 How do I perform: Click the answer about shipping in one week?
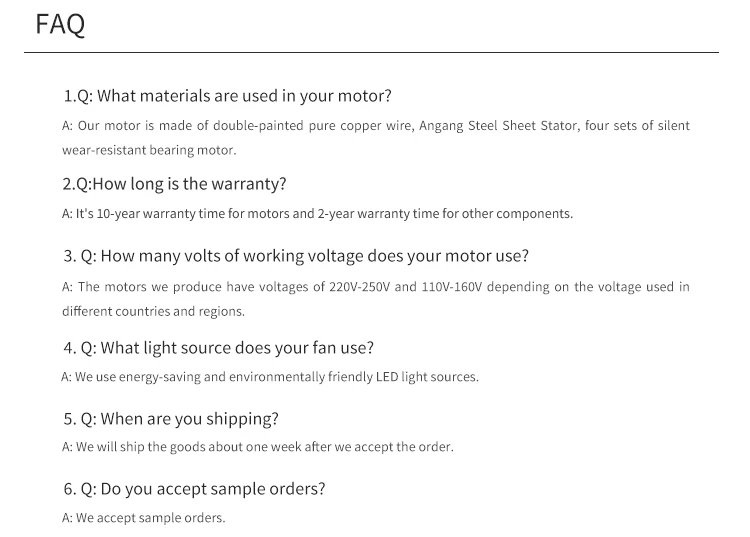tap(258, 447)
